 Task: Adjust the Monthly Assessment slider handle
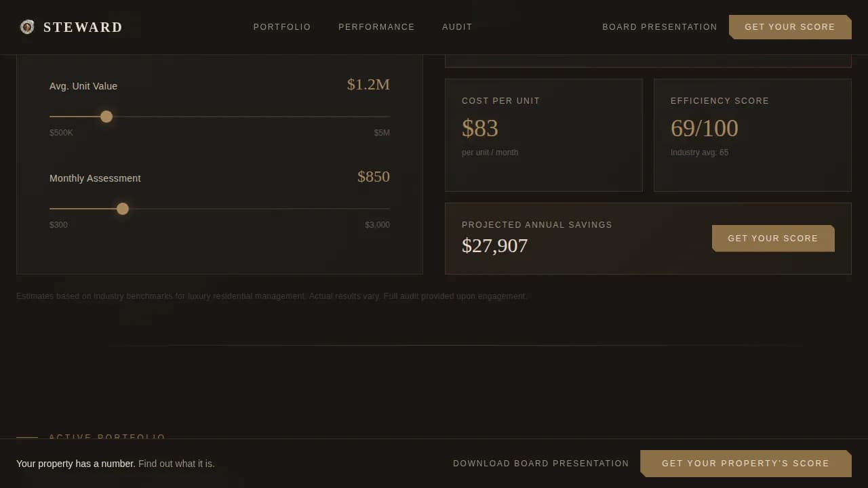click(x=123, y=209)
